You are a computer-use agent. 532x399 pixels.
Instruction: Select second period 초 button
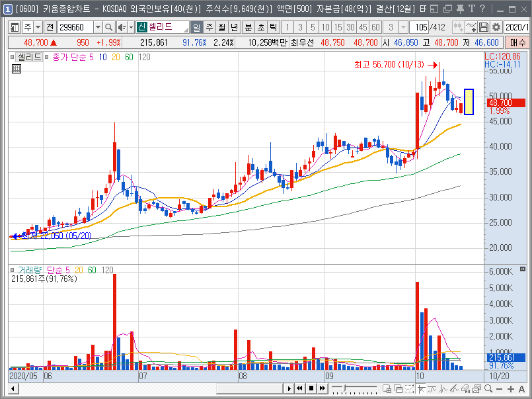click(x=260, y=27)
